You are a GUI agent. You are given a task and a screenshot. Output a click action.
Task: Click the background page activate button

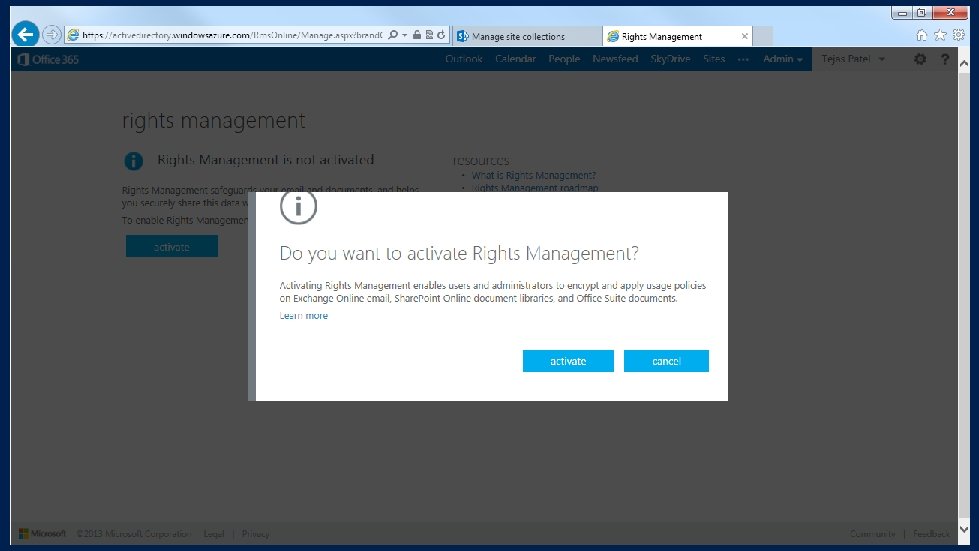pyautogui.click(x=172, y=246)
